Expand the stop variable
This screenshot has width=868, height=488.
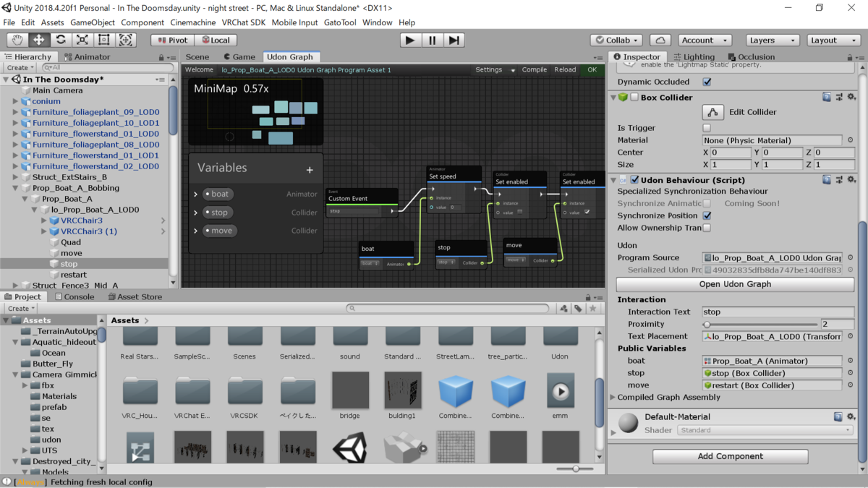pyautogui.click(x=195, y=213)
